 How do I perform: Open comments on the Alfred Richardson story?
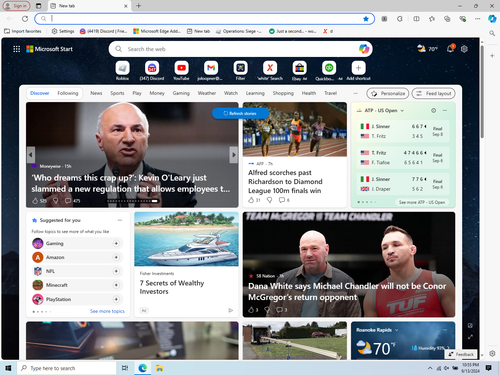click(282, 200)
